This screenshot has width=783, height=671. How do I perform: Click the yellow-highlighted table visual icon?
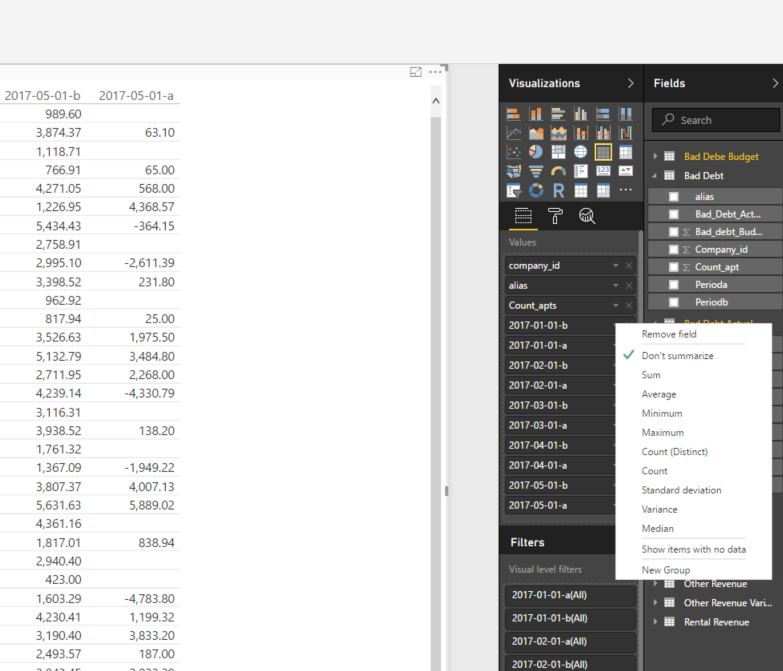tap(603, 152)
